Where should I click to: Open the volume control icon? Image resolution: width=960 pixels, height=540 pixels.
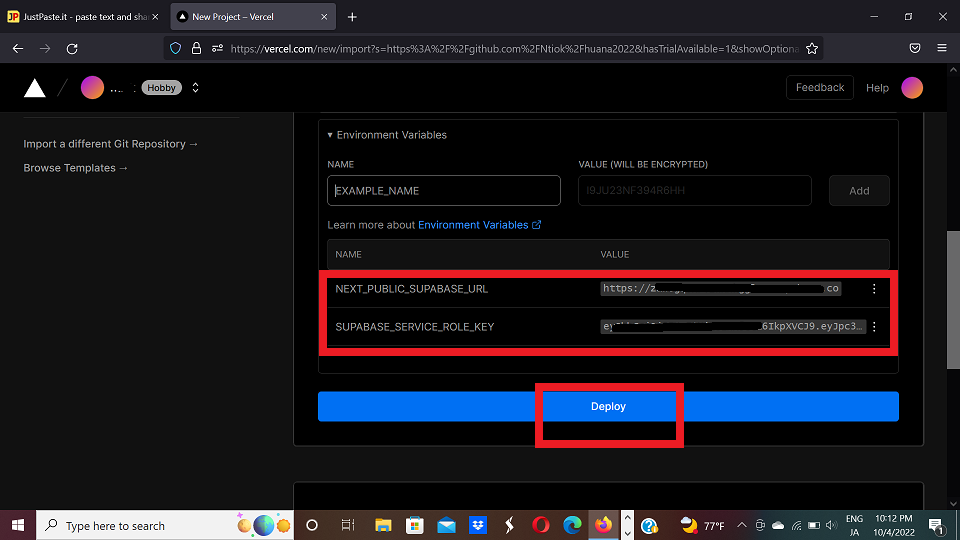pos(831,525)
